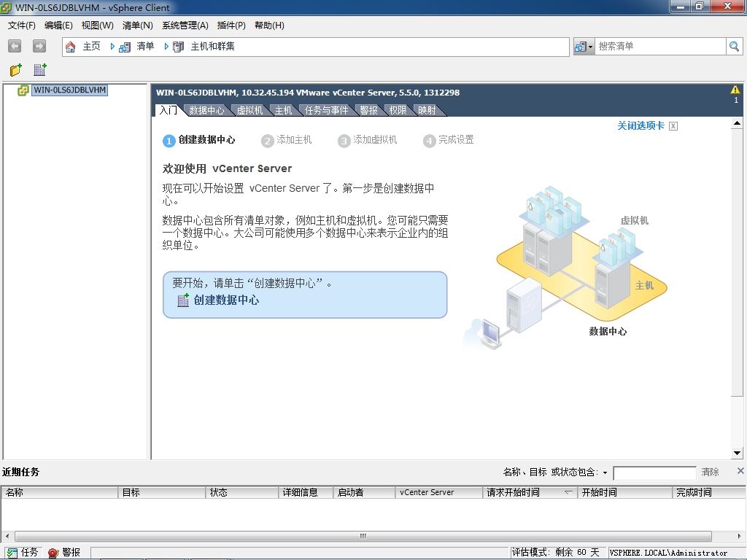
Task: Close the tab with 关闭选项卡 X icon
Action: (x=673, y=125)
